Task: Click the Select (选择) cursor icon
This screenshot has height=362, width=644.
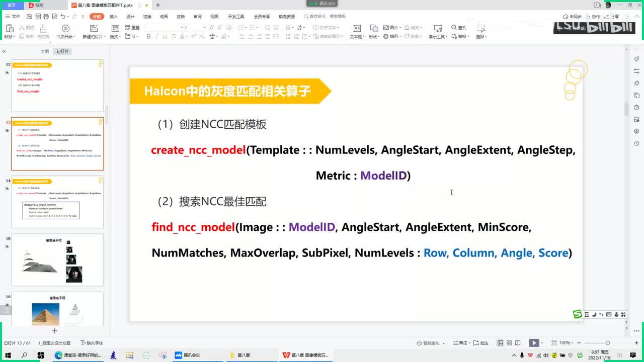Action: click(x=480, y=29)
